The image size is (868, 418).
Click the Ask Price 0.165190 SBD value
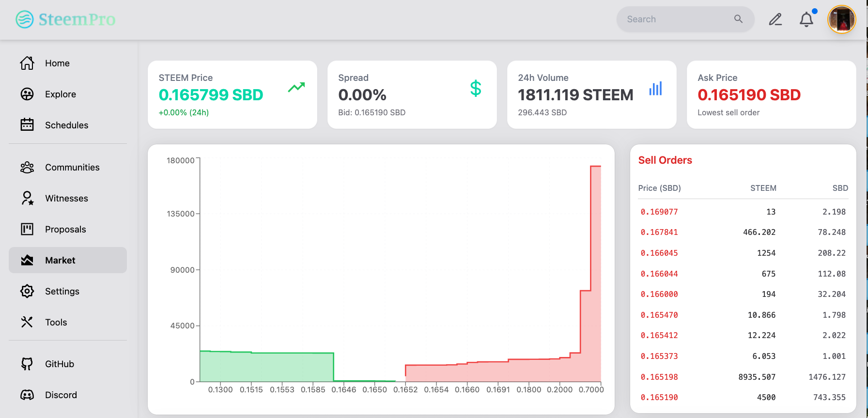(x=749, y=95)
